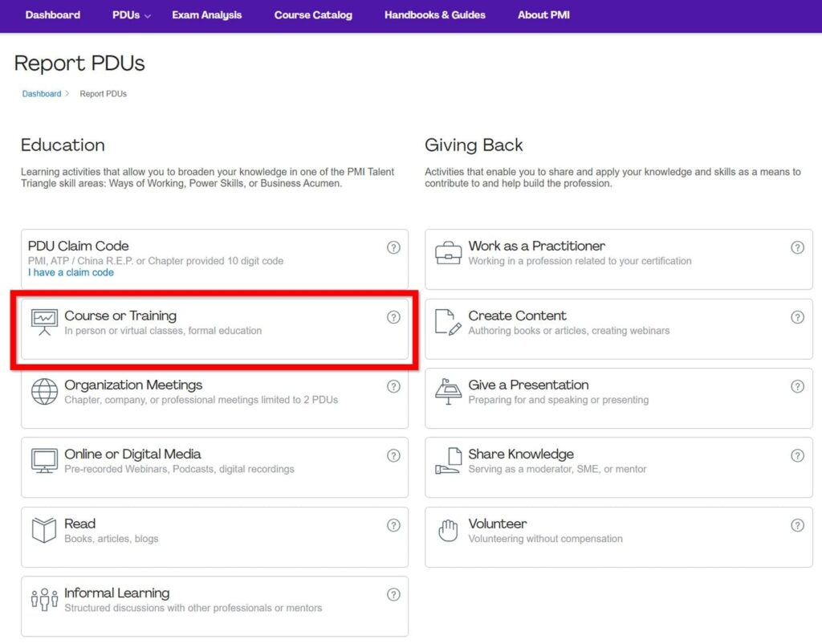Select the Course or Training title

pos(120,316)
